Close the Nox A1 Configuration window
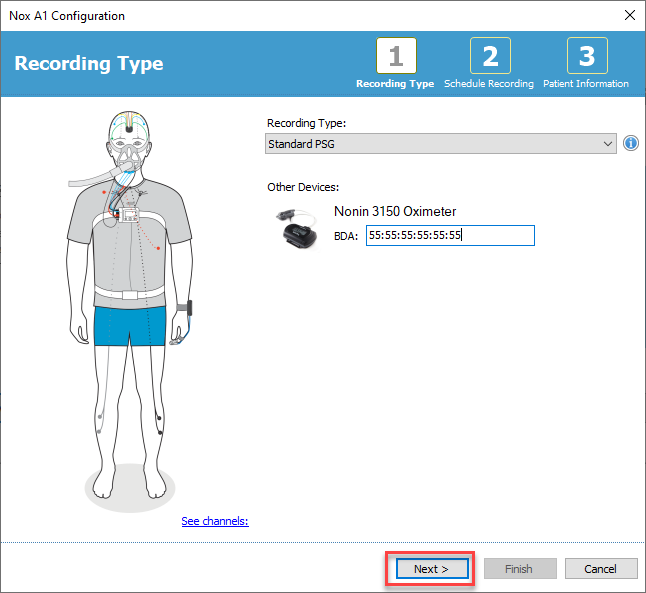Screen dimensions: 646x593 click(x=630, y=15)
